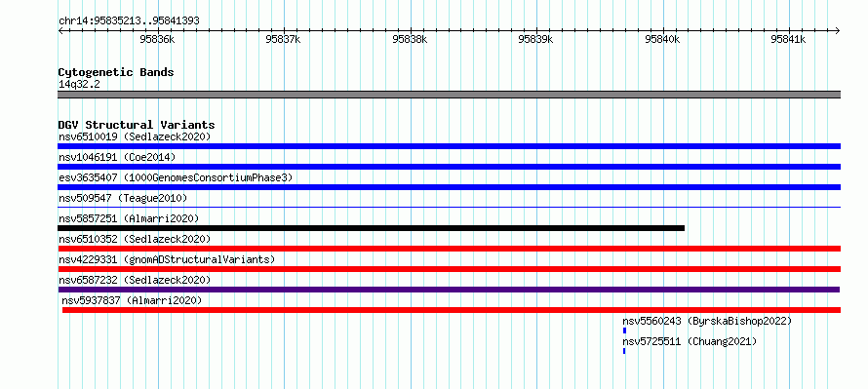This screenshot has height=389, width=868.
Task: Click nsv5560243 (ByrskaBishop2022) label
Action: point(707,321)
